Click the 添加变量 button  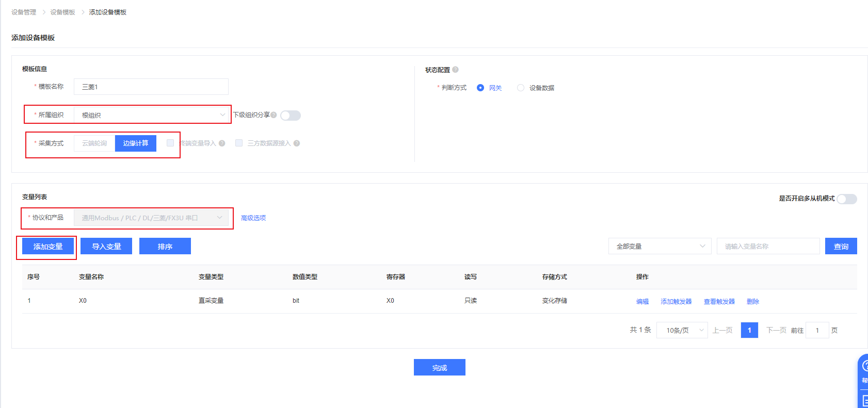48,247
